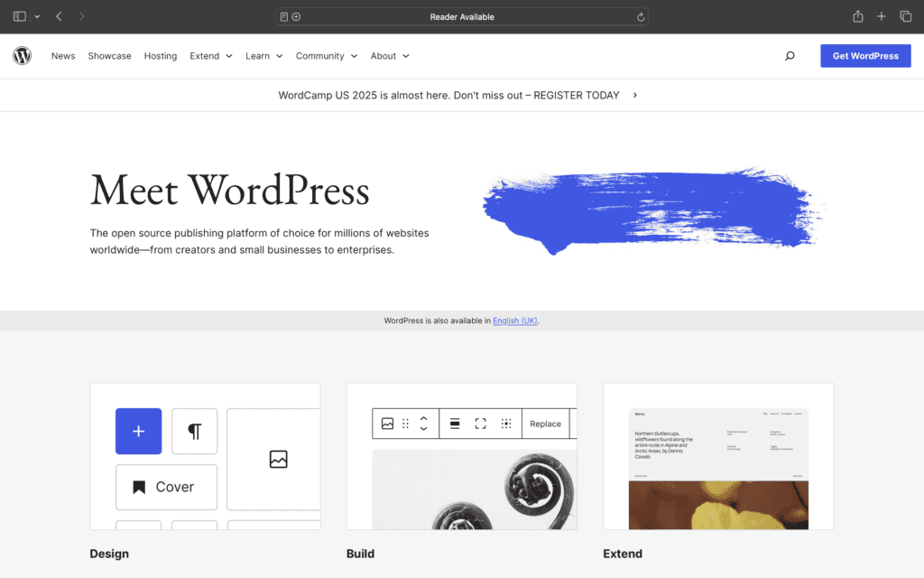Open the Build heading link

[360, 554]
